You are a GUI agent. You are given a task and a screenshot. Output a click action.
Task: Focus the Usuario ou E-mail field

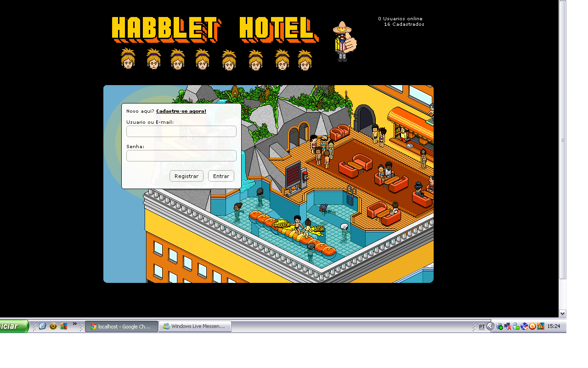[181, 132]
